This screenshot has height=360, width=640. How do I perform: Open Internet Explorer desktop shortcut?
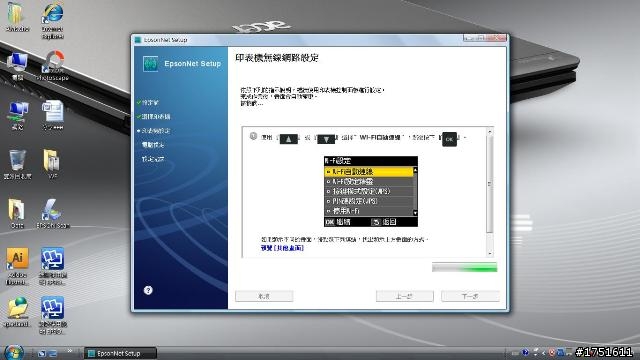click(52, 20)
